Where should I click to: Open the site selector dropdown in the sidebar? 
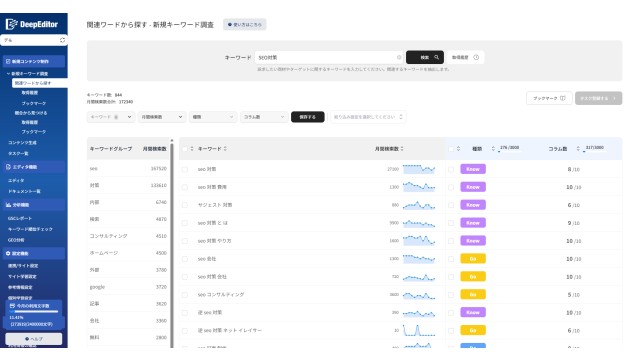34,40
